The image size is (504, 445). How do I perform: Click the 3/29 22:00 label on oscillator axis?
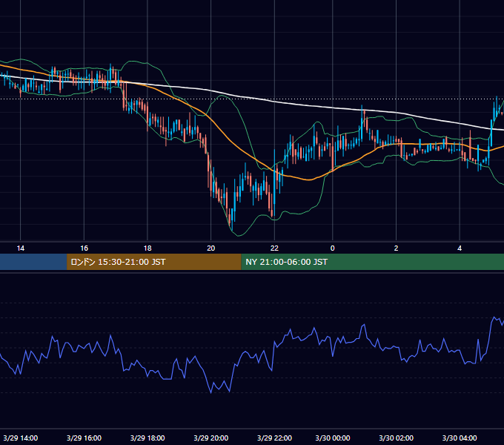pyautogui.click(x=274, y=438)
